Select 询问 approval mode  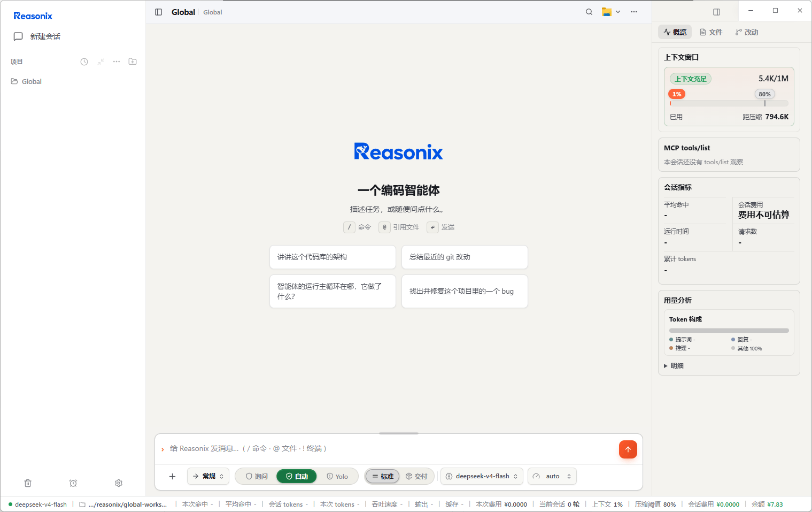257,476
